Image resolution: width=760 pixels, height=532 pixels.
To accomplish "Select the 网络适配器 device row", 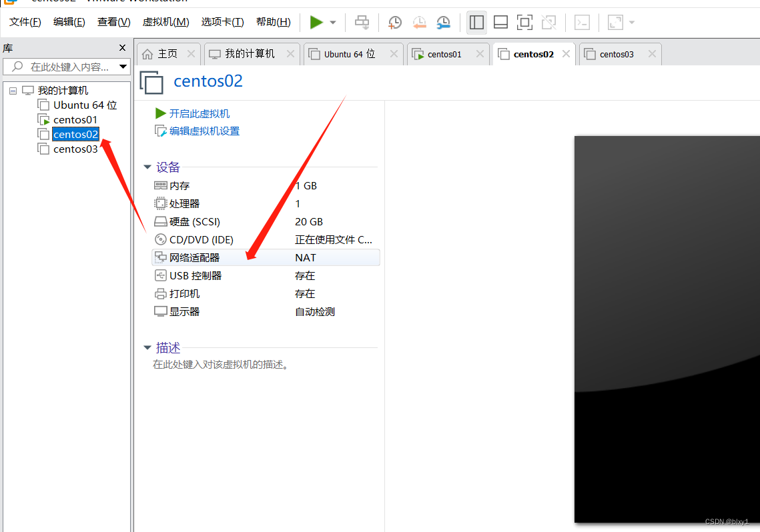I will (266, 257).
